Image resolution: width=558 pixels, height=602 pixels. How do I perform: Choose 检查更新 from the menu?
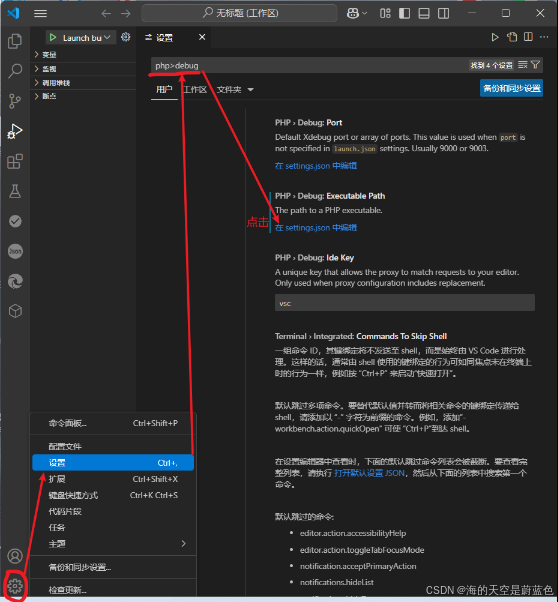point(113,590)
